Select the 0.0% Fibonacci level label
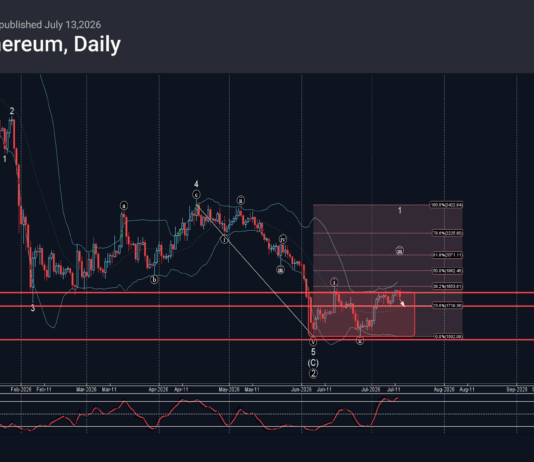Viewport: 534px width, 462px height. [x=449, y=336]
